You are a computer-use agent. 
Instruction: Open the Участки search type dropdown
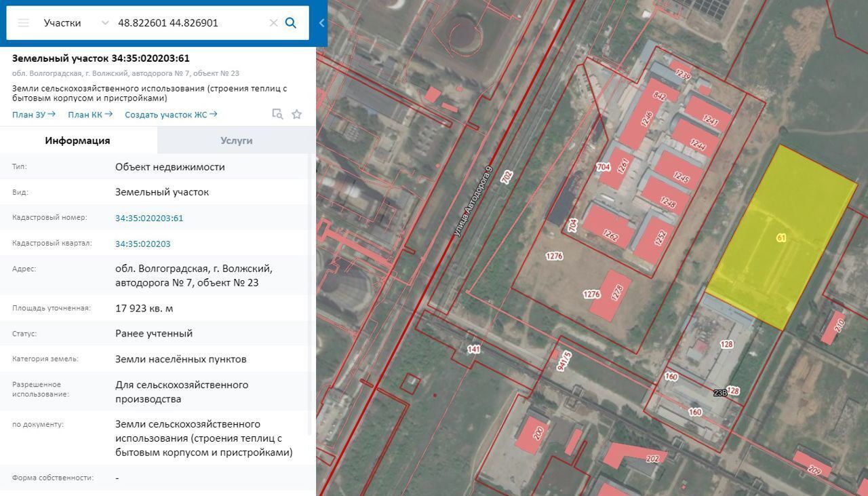pyautogui.click(x=75, y=23)
